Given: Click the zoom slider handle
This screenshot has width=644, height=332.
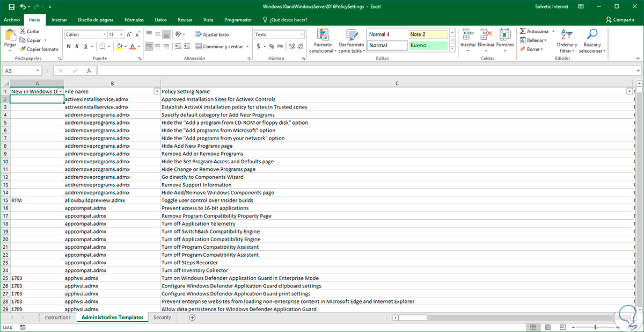Looking at the screenshot, I should point(594,327).
